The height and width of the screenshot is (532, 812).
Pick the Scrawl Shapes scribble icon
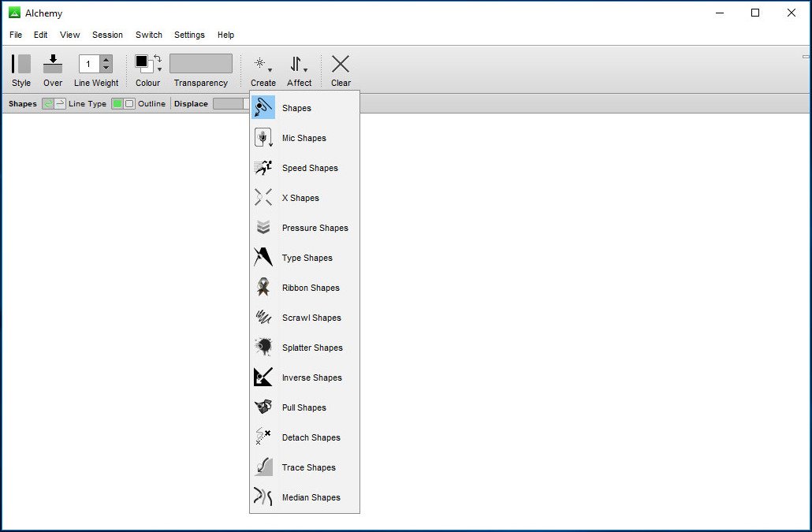[263, 317]
